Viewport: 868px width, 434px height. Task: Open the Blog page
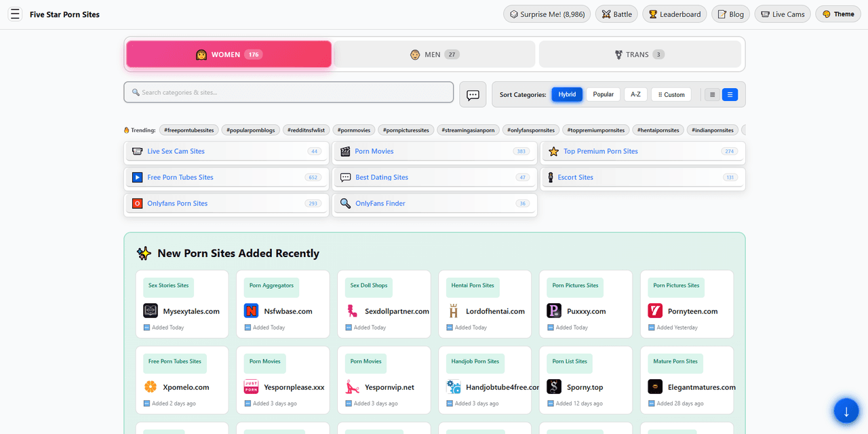731,14
